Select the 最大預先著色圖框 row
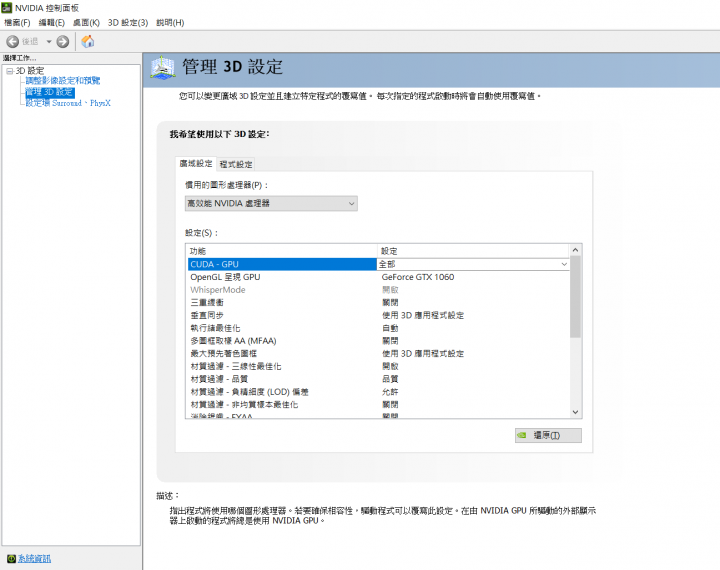The image size is (720, 570). point(379,354)
